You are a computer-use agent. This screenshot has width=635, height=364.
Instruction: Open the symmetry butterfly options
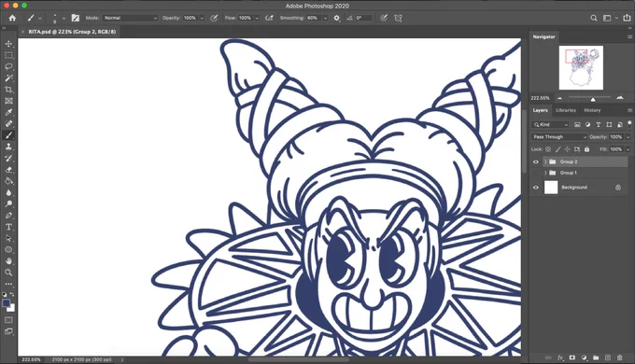point(398,18)
